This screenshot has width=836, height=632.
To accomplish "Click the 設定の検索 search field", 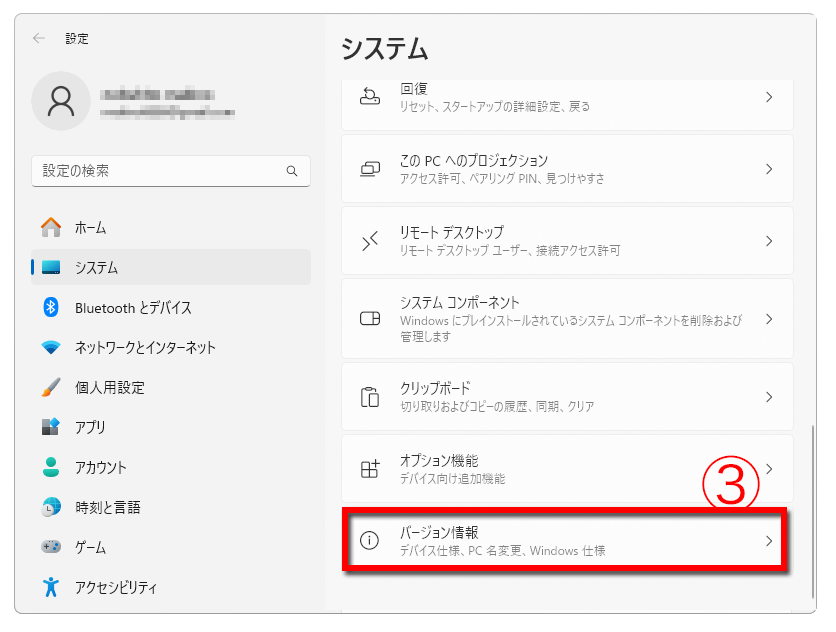I will click(x=160, y=171).
